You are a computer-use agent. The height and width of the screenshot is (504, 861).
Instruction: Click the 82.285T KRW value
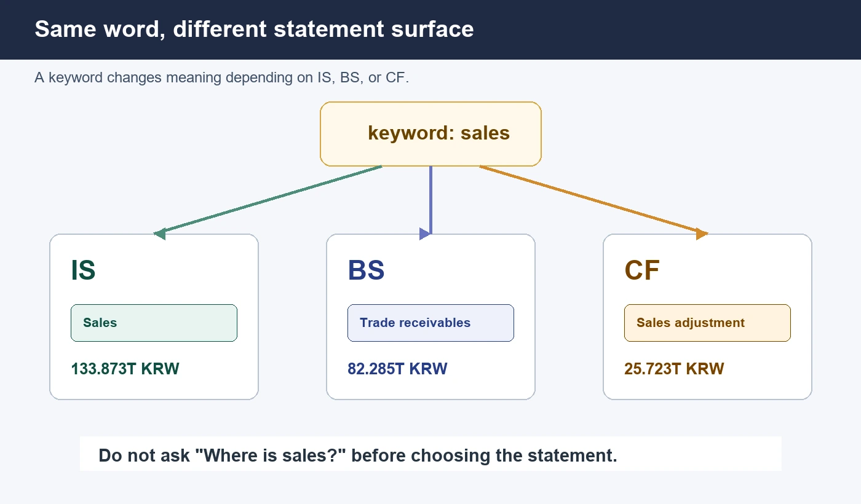pos(397,369)
